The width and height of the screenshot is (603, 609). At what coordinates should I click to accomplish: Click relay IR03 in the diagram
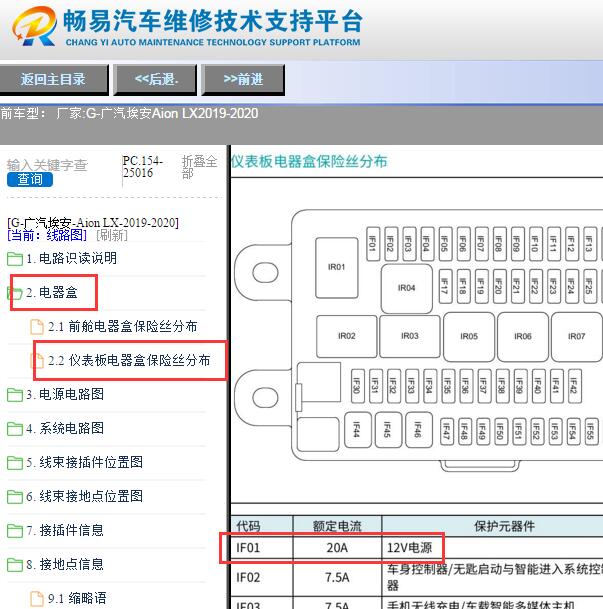(x=410, y=336)
